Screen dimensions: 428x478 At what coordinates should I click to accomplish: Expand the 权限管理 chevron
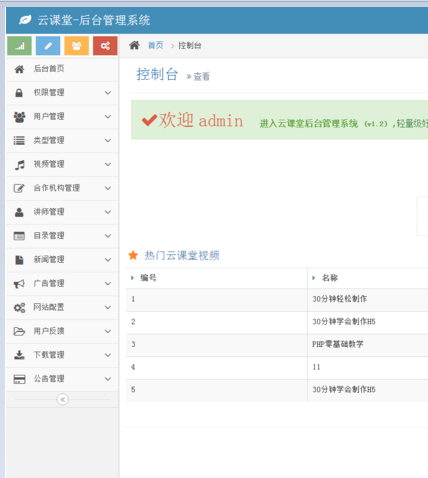coord(108,93)
